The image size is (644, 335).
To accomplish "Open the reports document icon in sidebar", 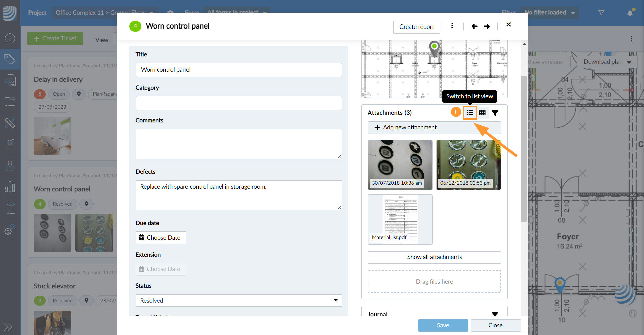I will pos(10,80).
